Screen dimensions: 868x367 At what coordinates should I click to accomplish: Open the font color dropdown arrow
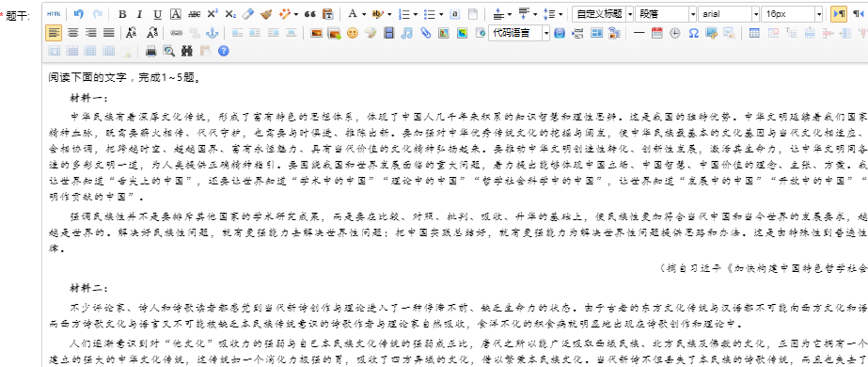click(364, 14)
